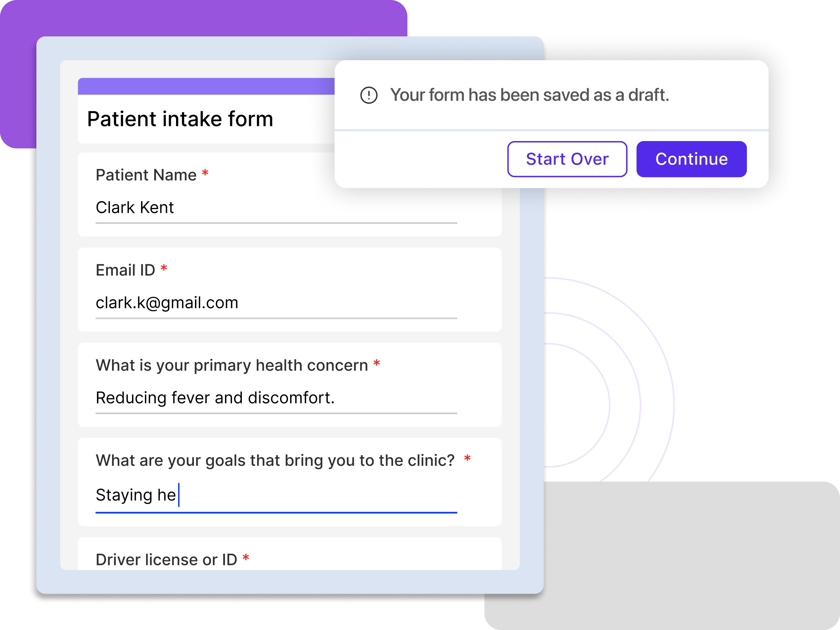840x630 pixels.
Task: Click the purple header bar above the form title
Action: point(206,86)
